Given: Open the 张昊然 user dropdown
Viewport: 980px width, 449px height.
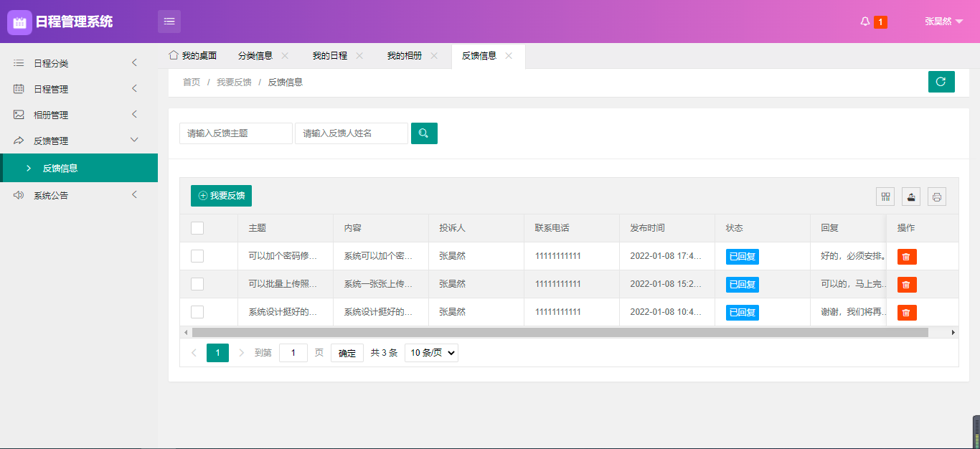Looking at the screenshot, I should click(943, 22).
